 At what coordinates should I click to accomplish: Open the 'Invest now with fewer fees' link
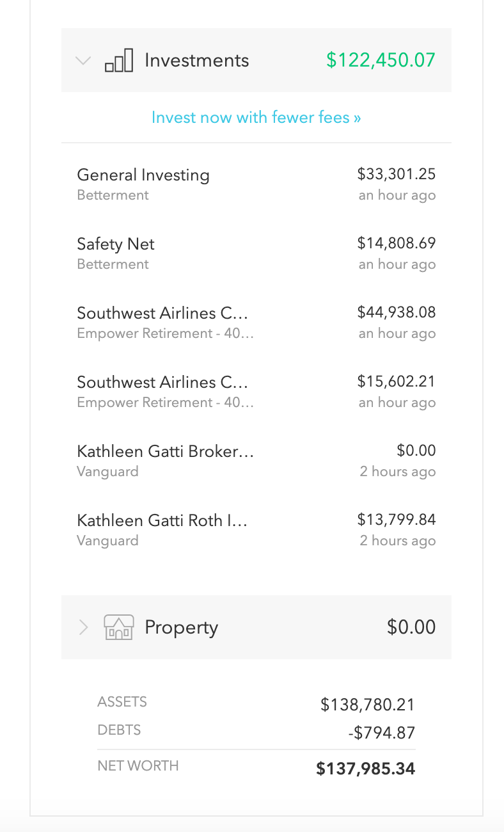256,118
